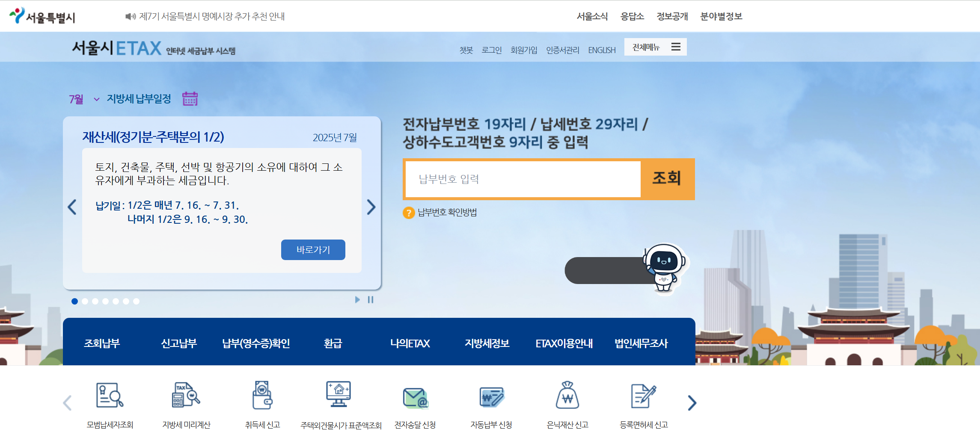Click the 정보공개 top link
Image resolution: width=980 pixels, height=444 pixels.
coord(672,16)
